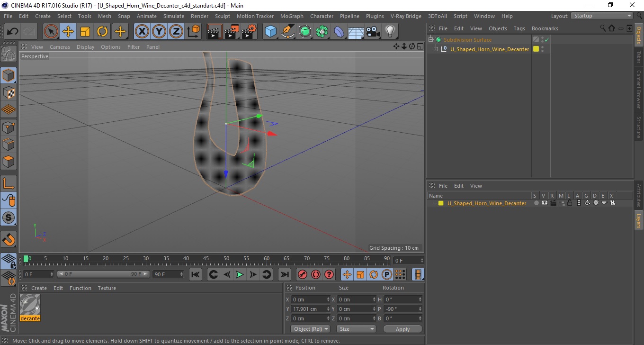The image size is (644, 345).
Task: Click yellow layer swatch of U_Shaped_Horn_Wine_Decanter object
Action: (x=536, y=49)
